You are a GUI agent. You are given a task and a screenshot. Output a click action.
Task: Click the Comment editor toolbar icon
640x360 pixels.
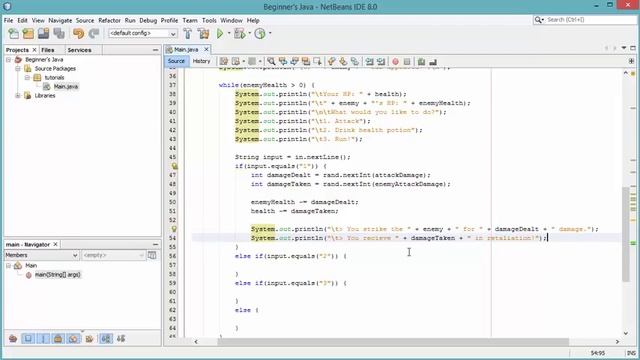[x=421, y=62]
